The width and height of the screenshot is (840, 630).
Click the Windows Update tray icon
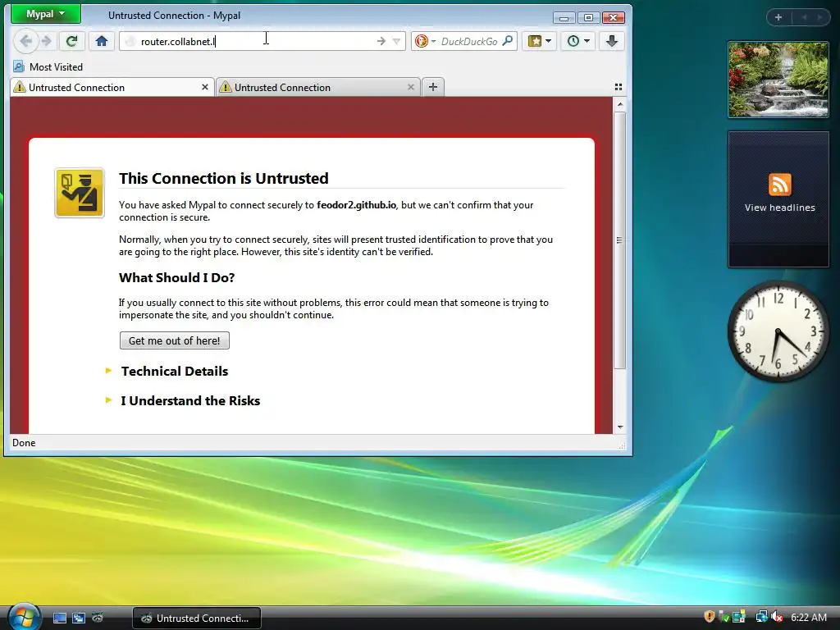739,617
